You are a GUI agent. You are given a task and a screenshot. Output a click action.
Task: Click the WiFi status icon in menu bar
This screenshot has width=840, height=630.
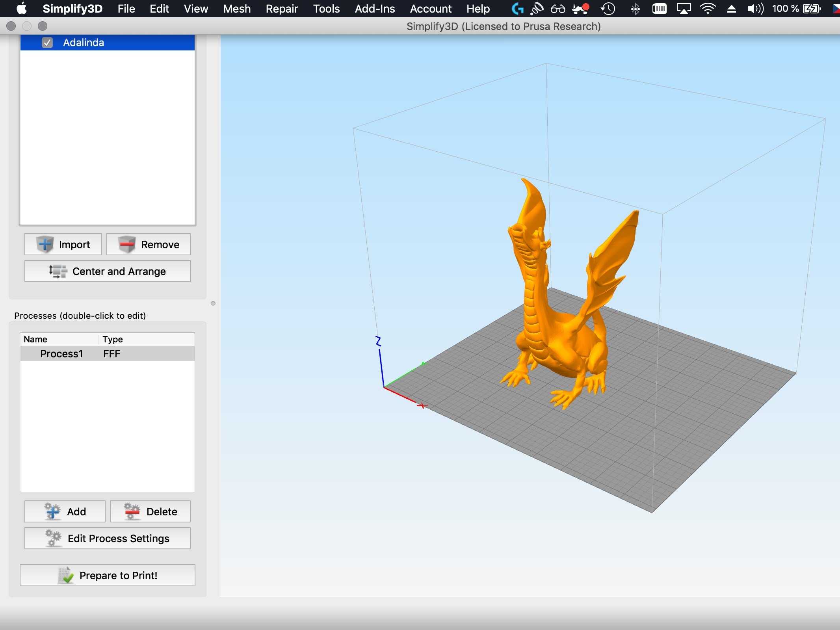pyautogui.click(x=704, y=9)
